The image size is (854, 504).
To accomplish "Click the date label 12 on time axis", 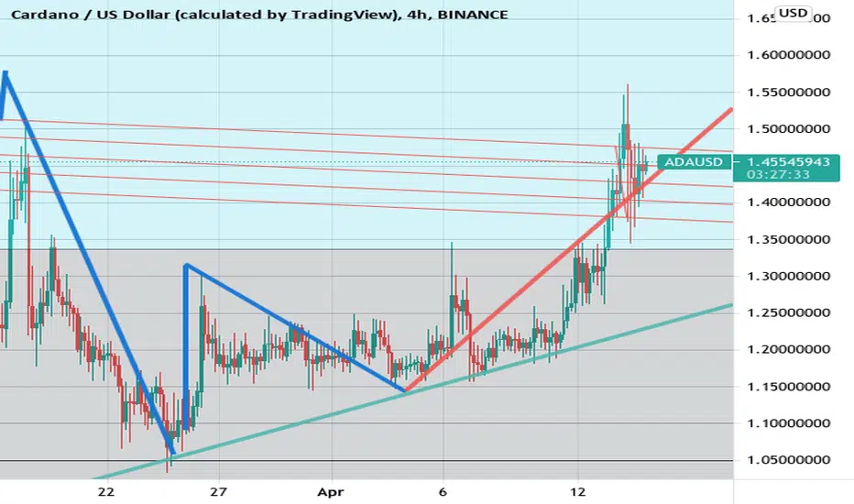I will pos(578,491).
